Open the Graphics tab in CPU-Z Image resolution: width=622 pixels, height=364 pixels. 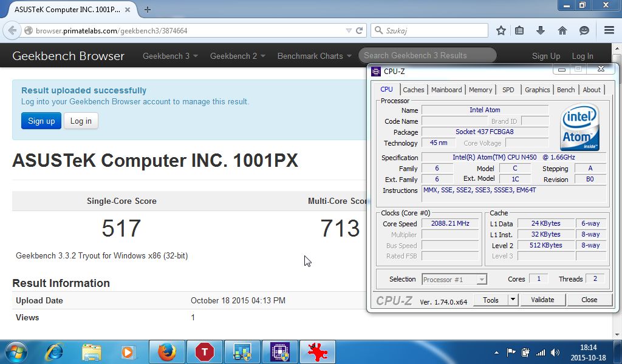(537, 90)
